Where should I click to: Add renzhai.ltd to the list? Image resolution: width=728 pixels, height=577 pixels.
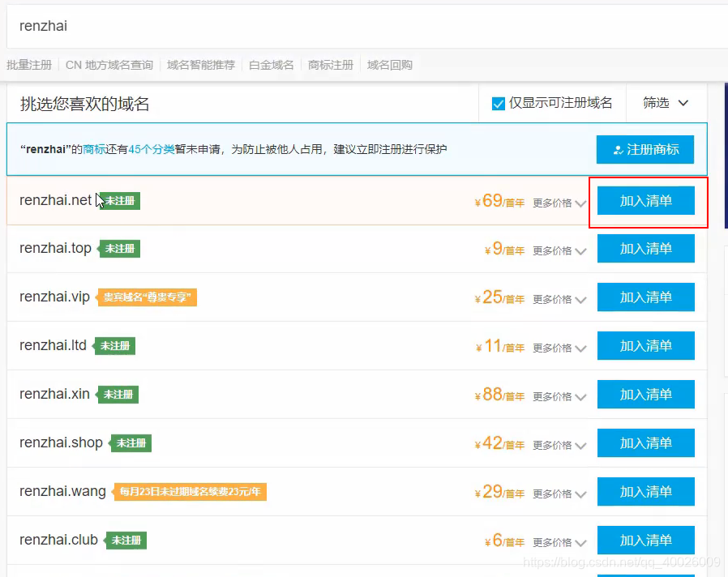646,346
